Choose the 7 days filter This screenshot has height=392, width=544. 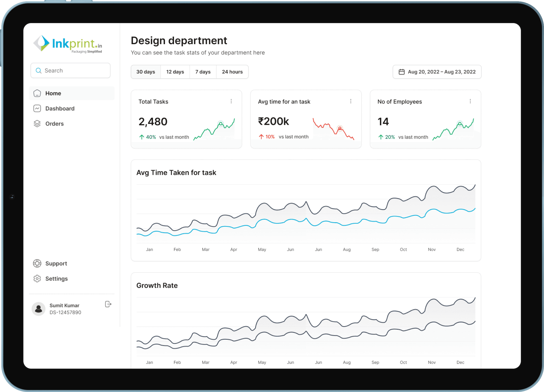[203, 72]
